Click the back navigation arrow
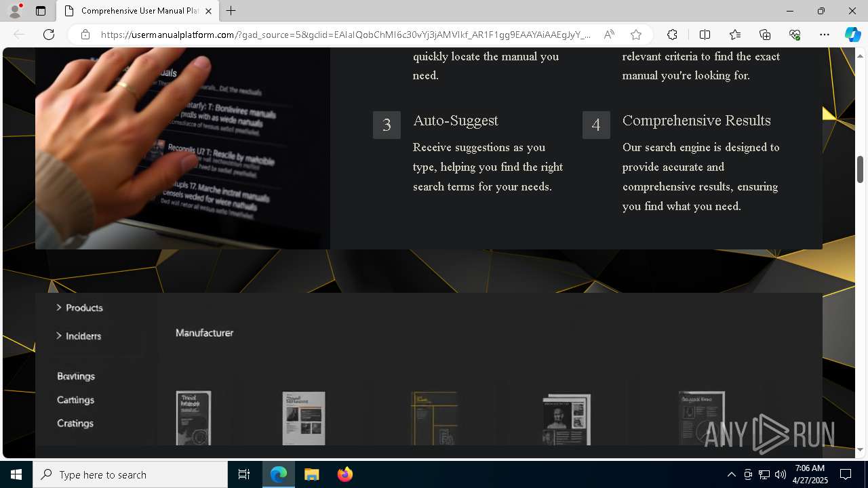868x488 pixels. [19, 35]
